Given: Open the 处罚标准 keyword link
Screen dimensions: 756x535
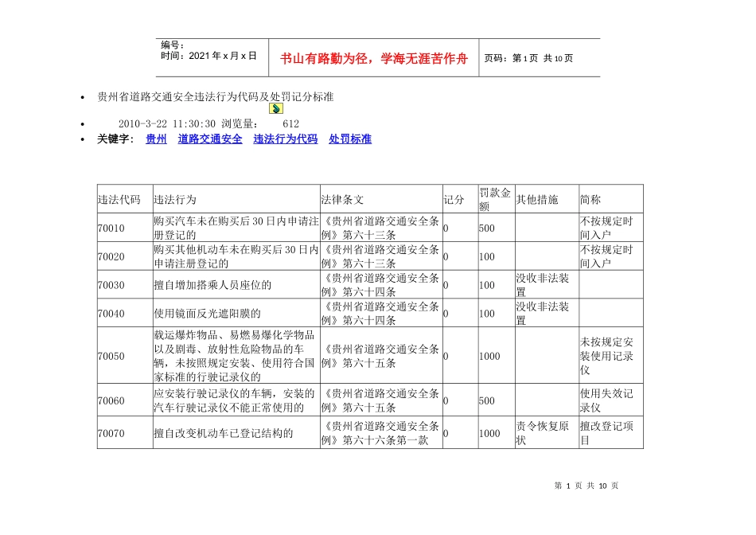Looking at the screenshot, I should click(350, 139).
